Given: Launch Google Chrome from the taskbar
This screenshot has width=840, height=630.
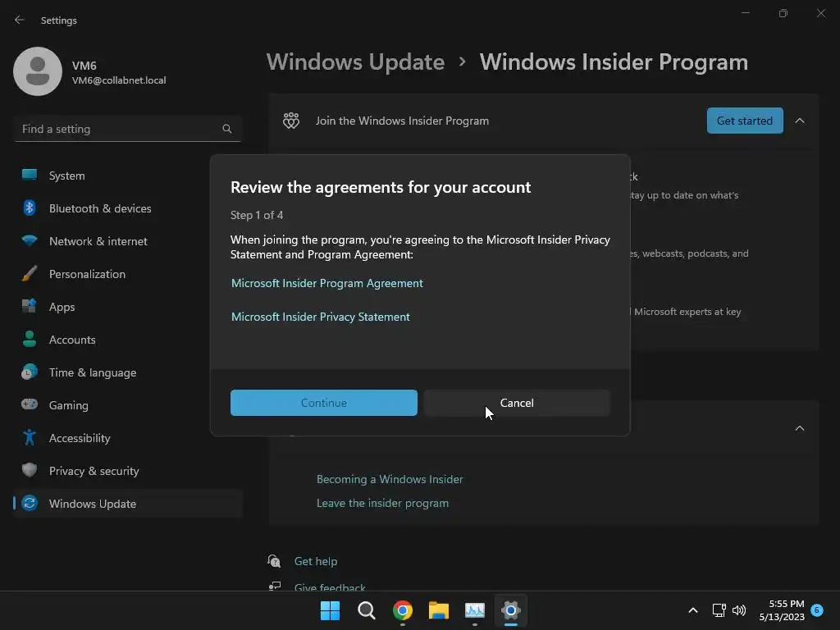Looking at the screenshot, I should tap(402, 610).
